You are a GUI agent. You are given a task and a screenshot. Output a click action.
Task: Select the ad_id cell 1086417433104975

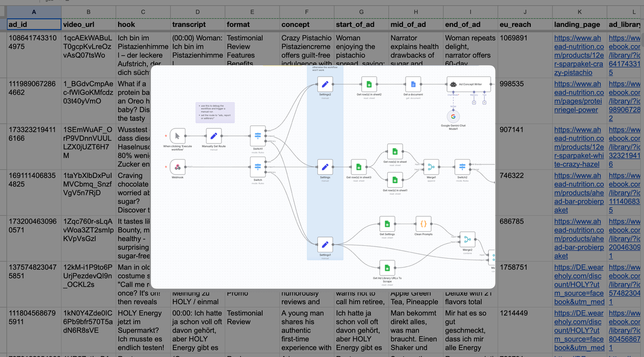tap(34, 55)
